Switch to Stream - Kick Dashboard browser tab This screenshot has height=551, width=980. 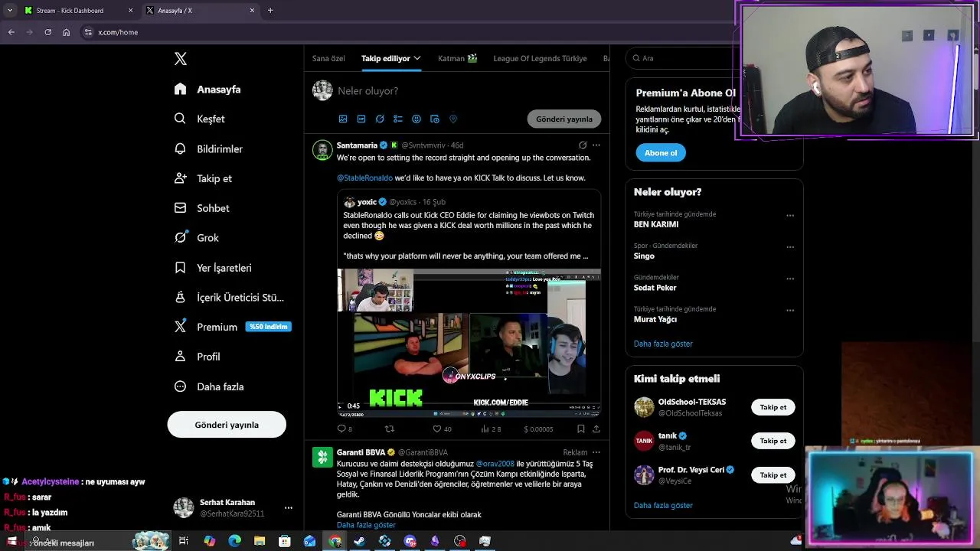pyautogui.click(x=78, y=11)
